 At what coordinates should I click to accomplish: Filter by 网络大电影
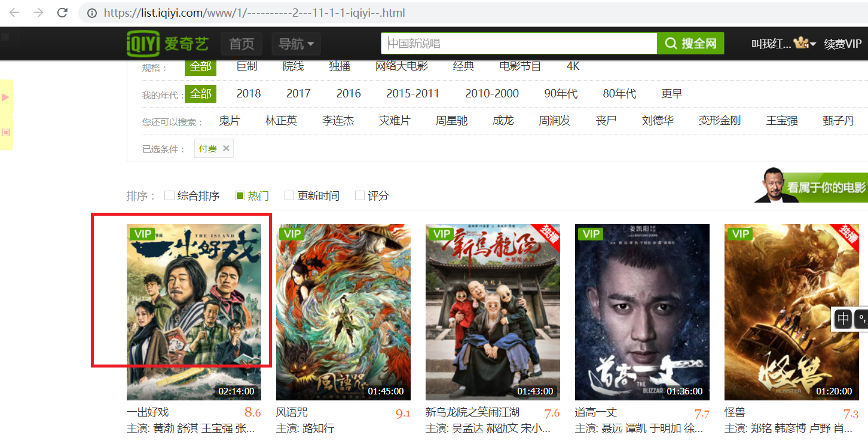[402, 66]
